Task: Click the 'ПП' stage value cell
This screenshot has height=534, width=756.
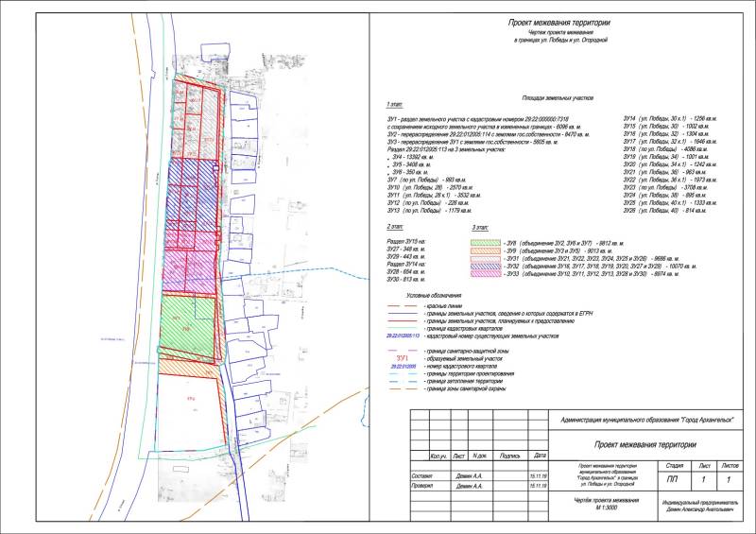Action: click(673, 480)
